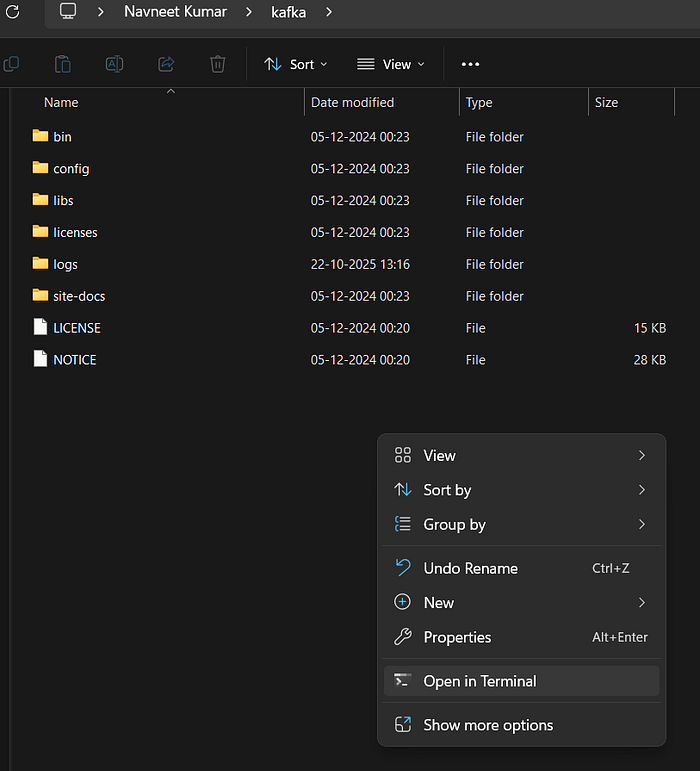This screenshot has width=700, height=771.
Task: Select the libs folder name
Action: [63, 201]
